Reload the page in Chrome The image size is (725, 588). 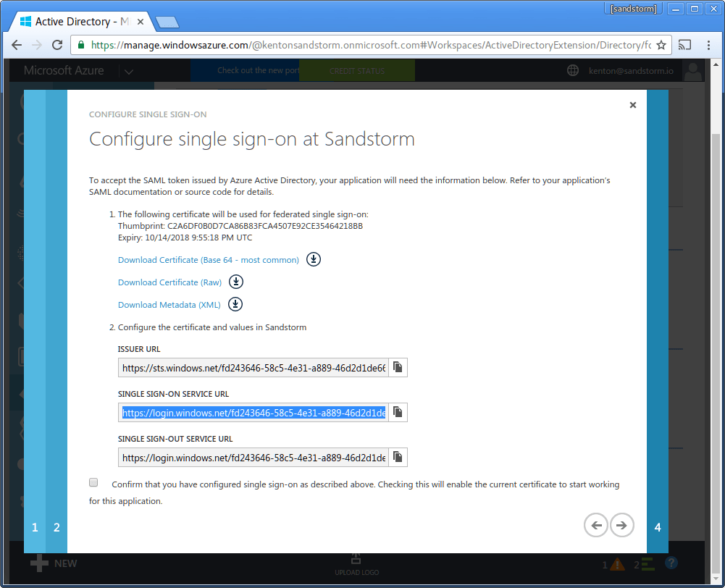(57, 45)
